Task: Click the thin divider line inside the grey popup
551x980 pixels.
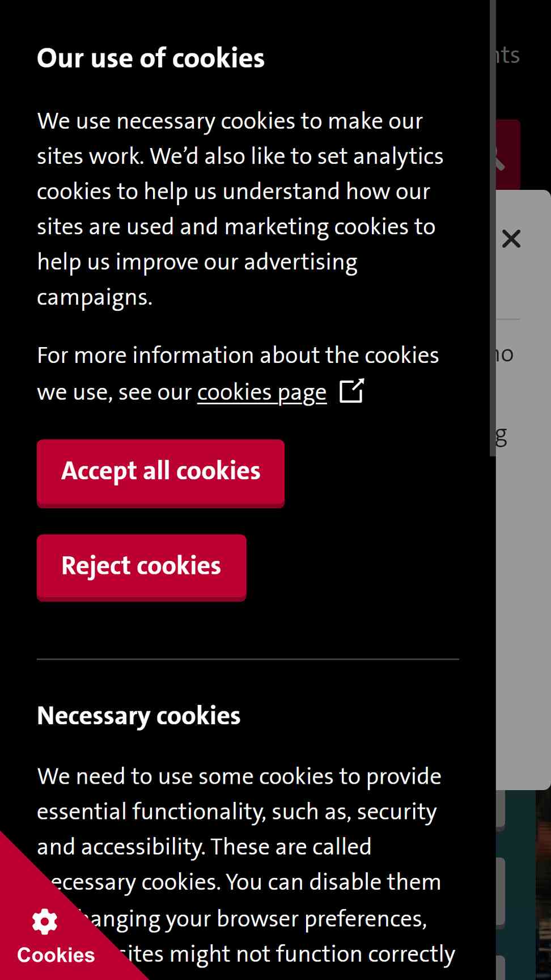Action: click(x=508, y=319)
